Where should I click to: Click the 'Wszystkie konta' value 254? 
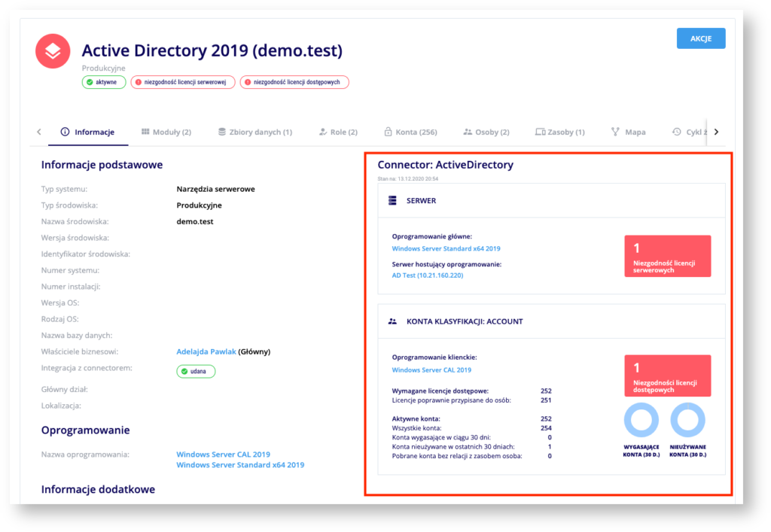(x=546, y=428)
